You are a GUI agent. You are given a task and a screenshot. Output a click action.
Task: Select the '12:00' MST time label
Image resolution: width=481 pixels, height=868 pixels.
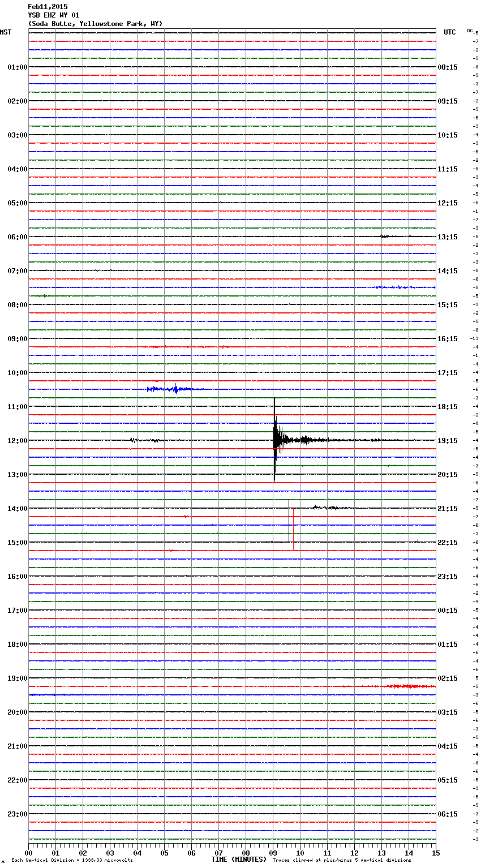tap(17, 441)
